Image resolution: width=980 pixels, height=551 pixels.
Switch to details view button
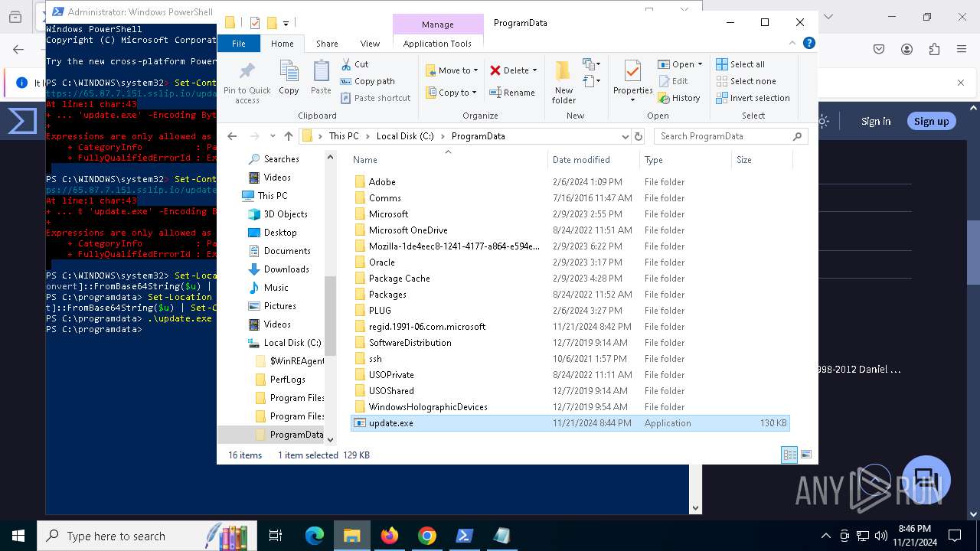pyautogui.click(x=789, y=455)
